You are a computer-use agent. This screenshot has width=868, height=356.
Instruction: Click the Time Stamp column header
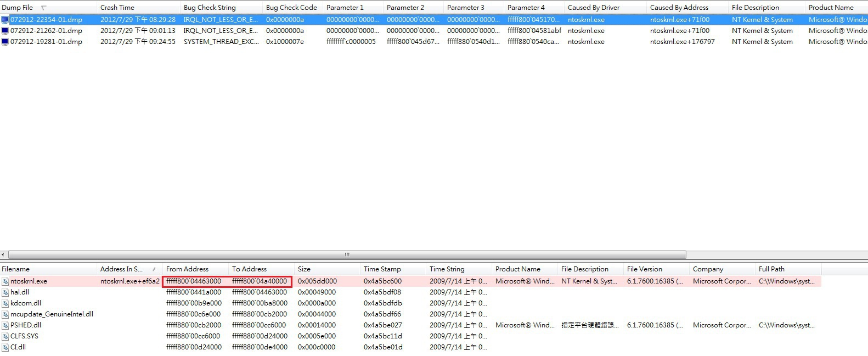[382, 269]
